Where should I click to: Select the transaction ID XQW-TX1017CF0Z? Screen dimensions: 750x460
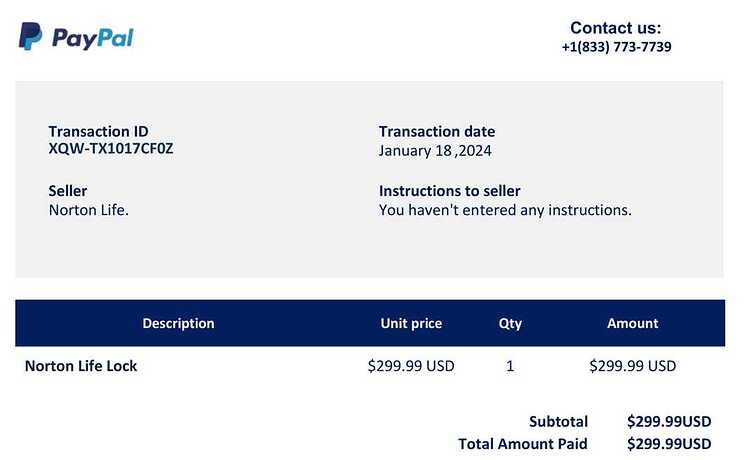110,149
